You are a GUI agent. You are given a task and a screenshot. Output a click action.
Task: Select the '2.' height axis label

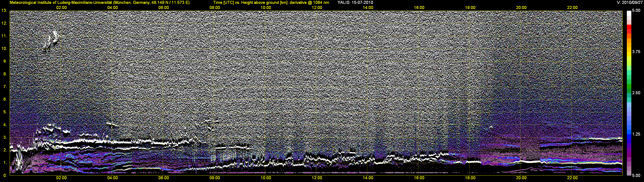pos(5,150)
